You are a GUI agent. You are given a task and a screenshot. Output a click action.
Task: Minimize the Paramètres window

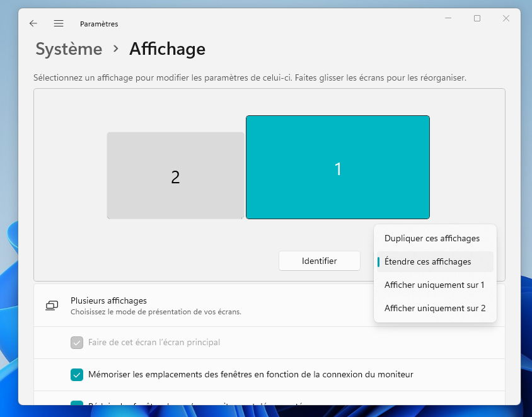tap(448, 18)
